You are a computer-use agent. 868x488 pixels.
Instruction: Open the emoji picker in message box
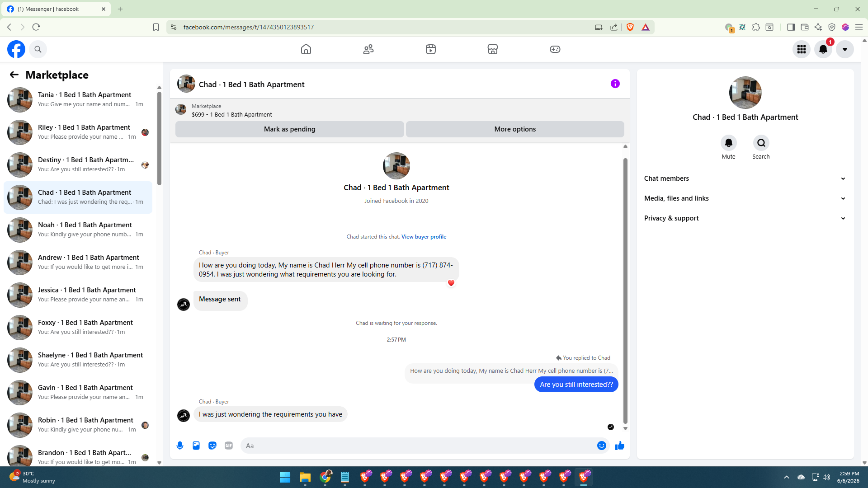(602, 446)
